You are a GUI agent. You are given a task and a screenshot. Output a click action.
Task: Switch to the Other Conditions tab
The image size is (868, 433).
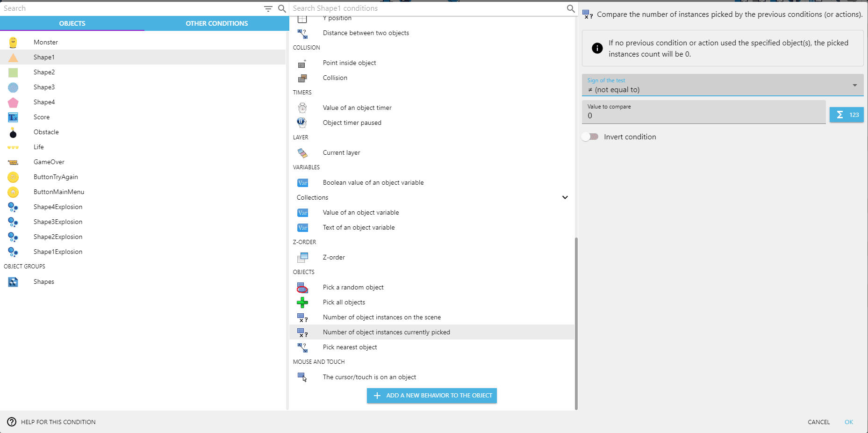[x=216, y=23]
